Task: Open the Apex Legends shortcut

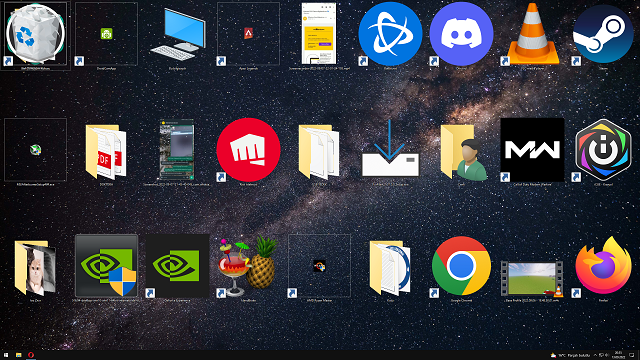Action: pyautogui.click(x=249, y=33)
